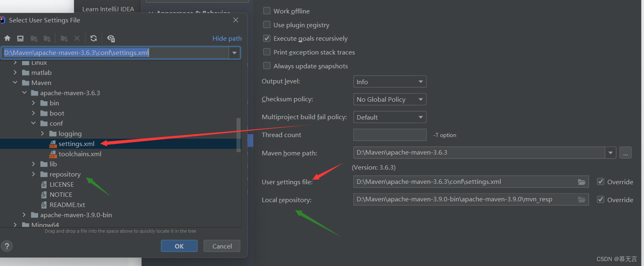Click the README.txt file icon
Screen dimensions: 644x266
click(x=44, y=205)
